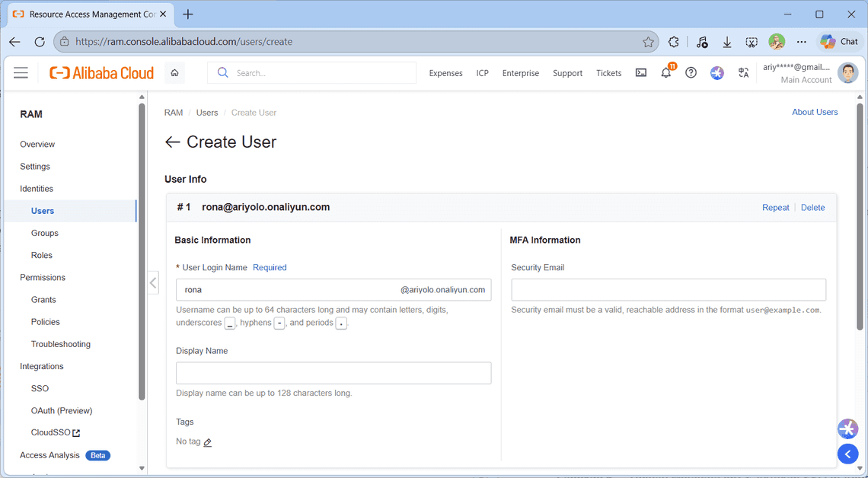Click the Security Email input field

[668, 289]
